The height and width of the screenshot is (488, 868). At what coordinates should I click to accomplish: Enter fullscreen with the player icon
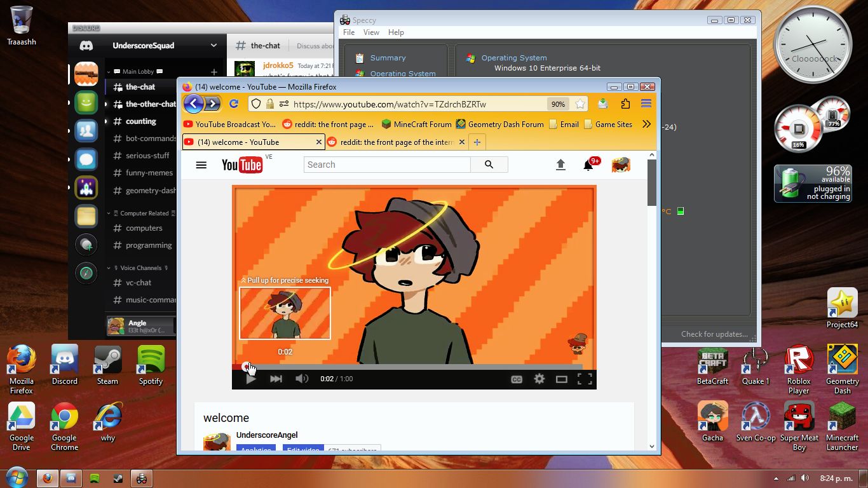(x=585, y=378)
